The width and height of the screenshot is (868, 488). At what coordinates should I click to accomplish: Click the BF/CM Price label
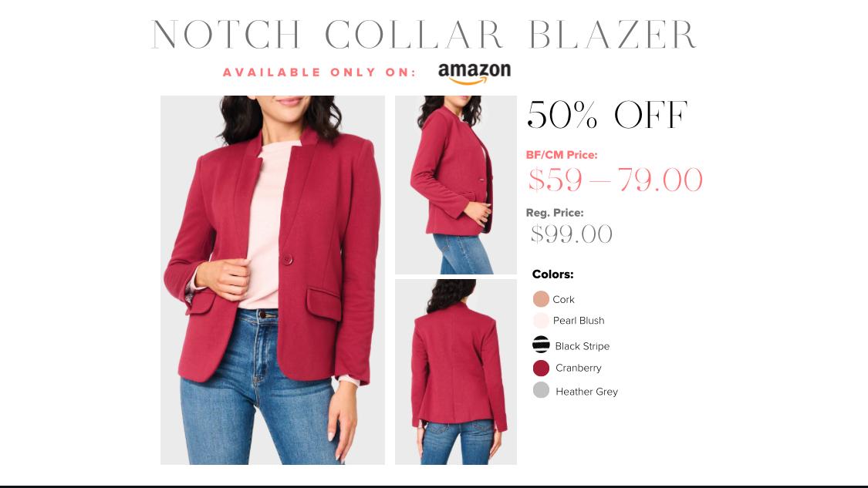click(x=562, y=155)
